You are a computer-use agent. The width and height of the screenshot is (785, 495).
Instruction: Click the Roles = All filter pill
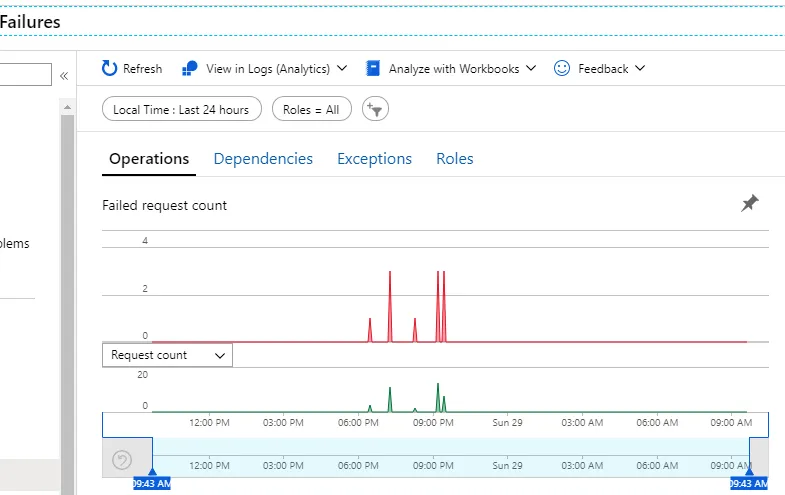[x=311, y=109]
